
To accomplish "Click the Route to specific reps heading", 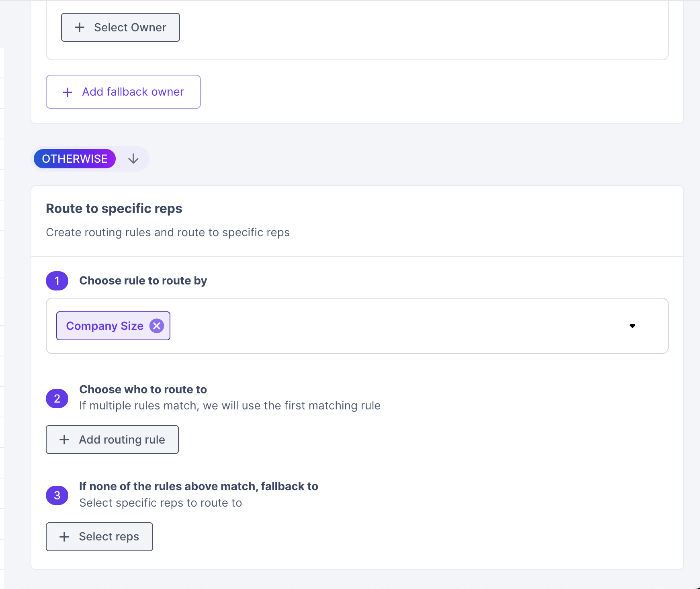I will (x=114, y=209).
